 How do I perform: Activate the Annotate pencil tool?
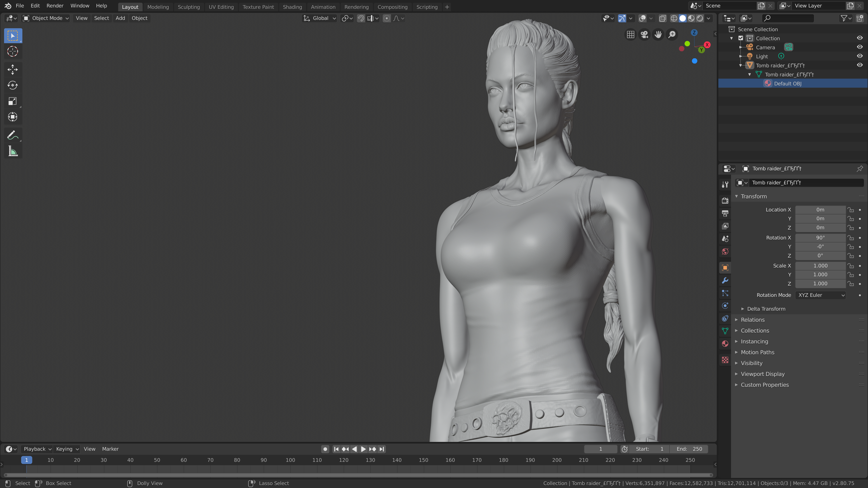coord(12,135)
